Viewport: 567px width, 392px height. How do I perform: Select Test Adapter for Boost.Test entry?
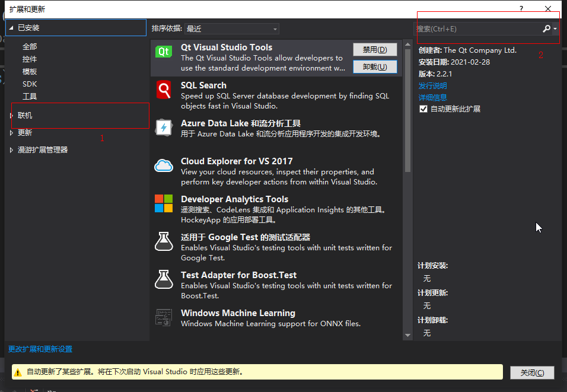276,285
